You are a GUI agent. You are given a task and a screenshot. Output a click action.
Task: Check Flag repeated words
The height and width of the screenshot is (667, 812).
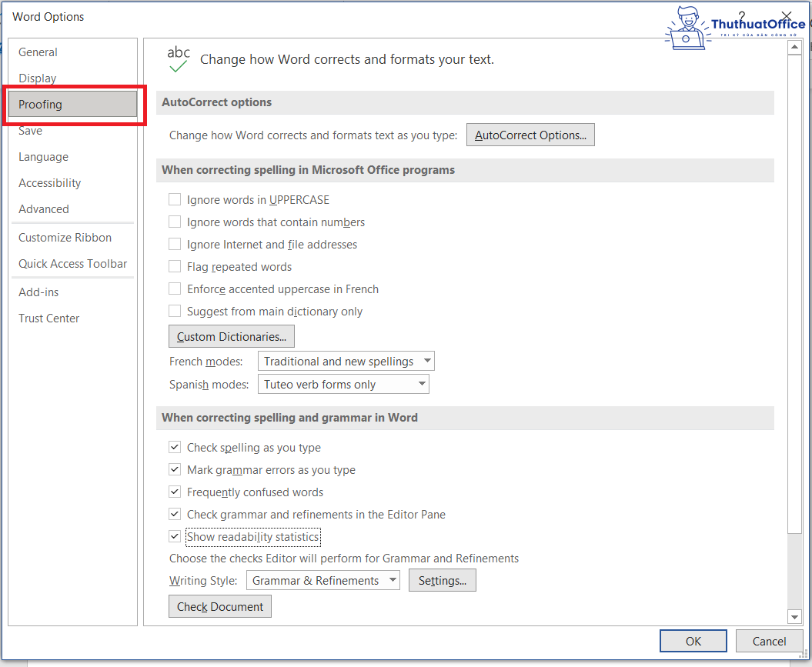coord(175,266)
